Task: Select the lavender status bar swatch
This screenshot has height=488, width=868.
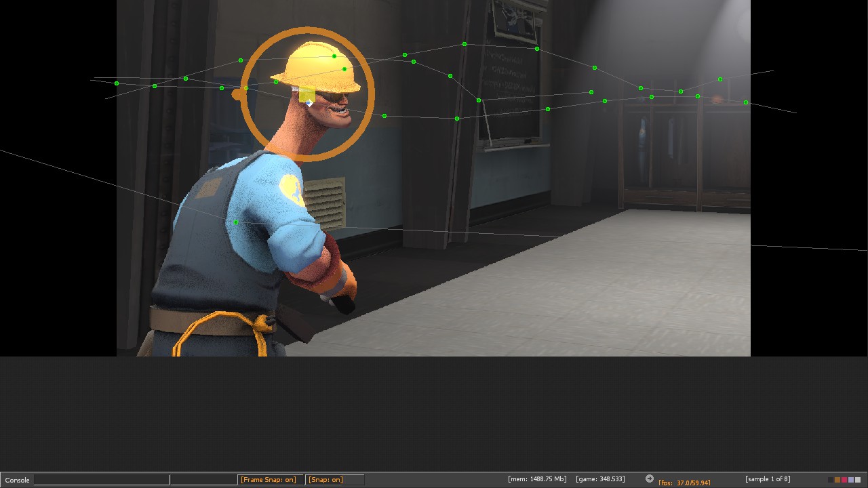Action: click(x=851, y=480)
